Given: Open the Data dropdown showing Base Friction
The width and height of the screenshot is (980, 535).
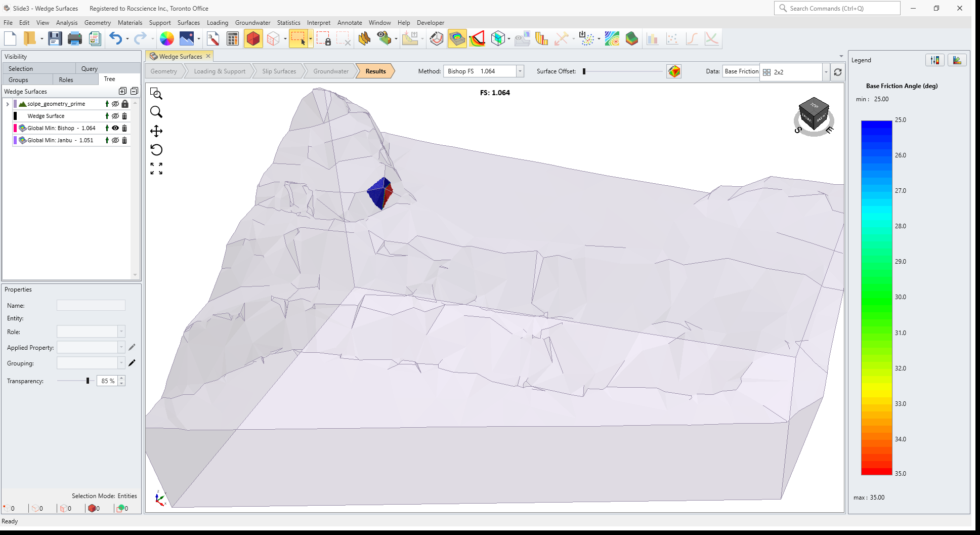Looking at the screenshot, I should [x=741, y=71].
